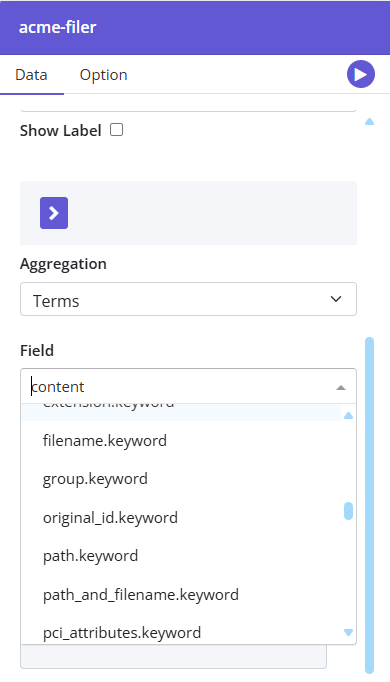
Task: Click the field list scroll-up arrow
Action: click(x=348, y=416)
